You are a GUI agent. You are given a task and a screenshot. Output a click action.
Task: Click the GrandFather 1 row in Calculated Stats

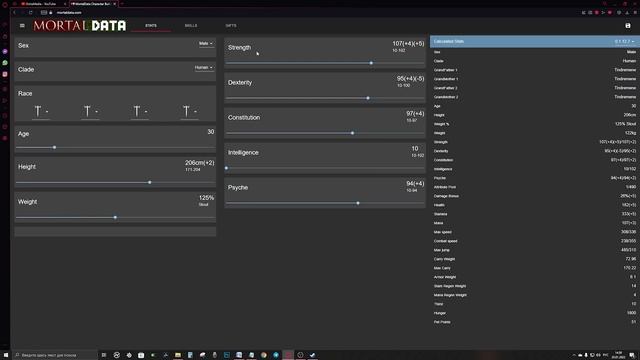tap(535, 70)
